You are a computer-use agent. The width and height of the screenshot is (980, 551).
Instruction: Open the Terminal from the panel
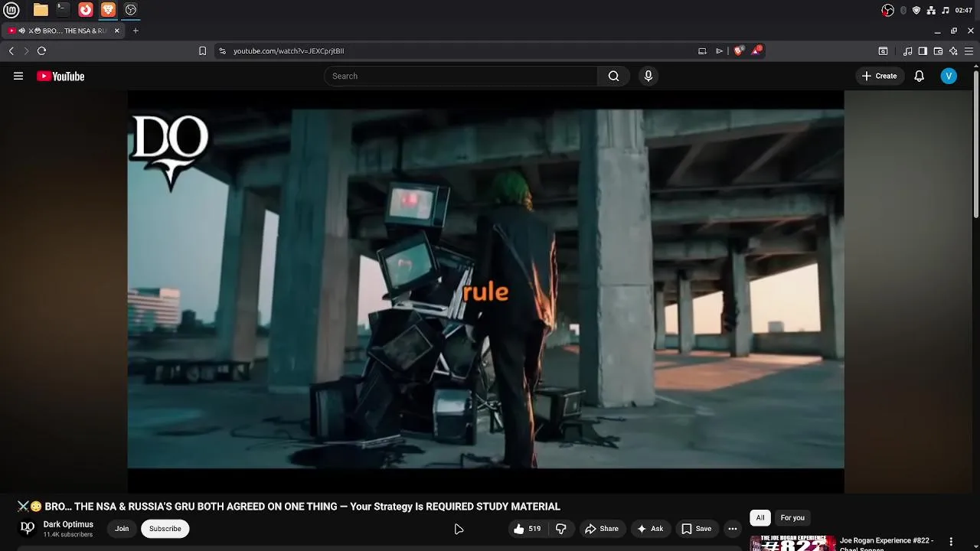click(63, 10)
